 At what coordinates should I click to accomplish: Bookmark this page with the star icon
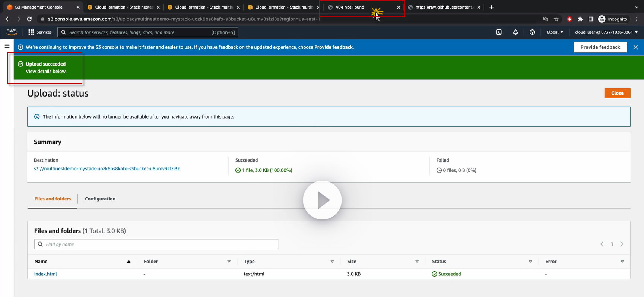pyautogui.click(x=556, y=19)
